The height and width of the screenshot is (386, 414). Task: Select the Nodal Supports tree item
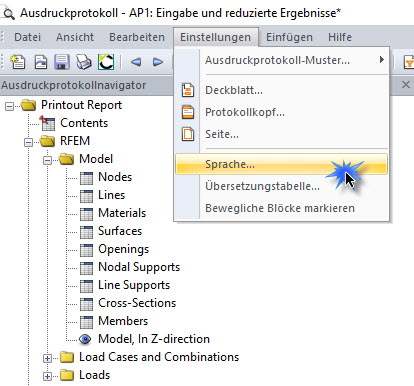coord(139,267)
